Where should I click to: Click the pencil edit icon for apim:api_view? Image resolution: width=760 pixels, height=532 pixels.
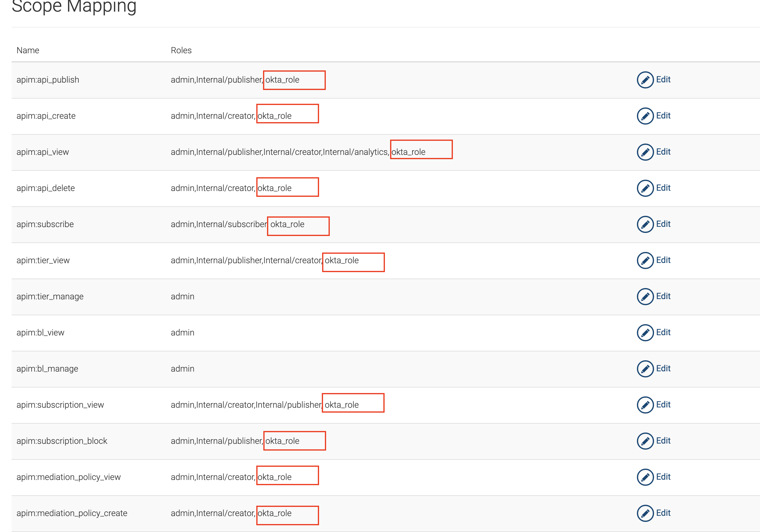tap(645, 152)
